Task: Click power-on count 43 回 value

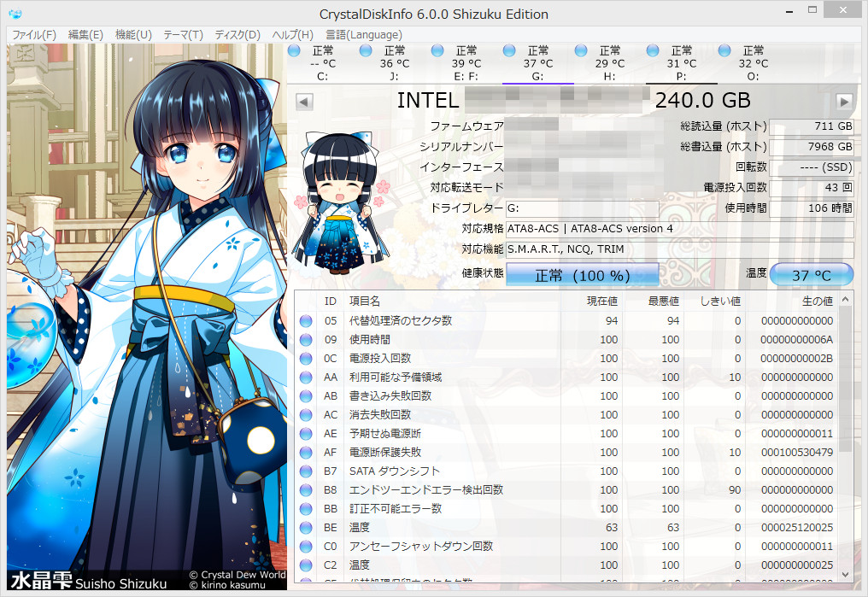Action: (812, 188)
